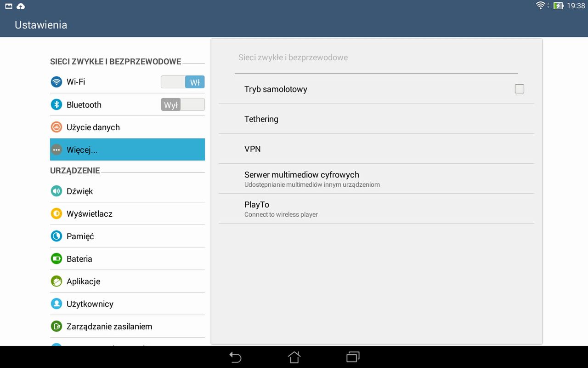Tap the 19:38 clock in status bar

tap(576, 6)
